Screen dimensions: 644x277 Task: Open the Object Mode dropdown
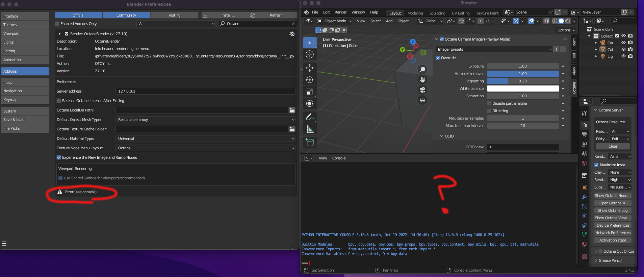335,21
